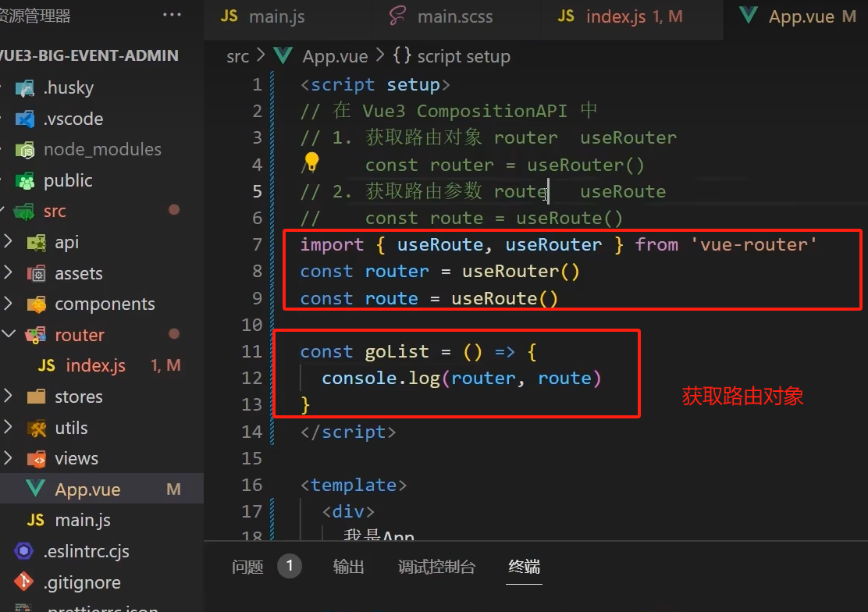
Task: Click the api folder icon
Action: pyautogui.click(x=37, y=243)
